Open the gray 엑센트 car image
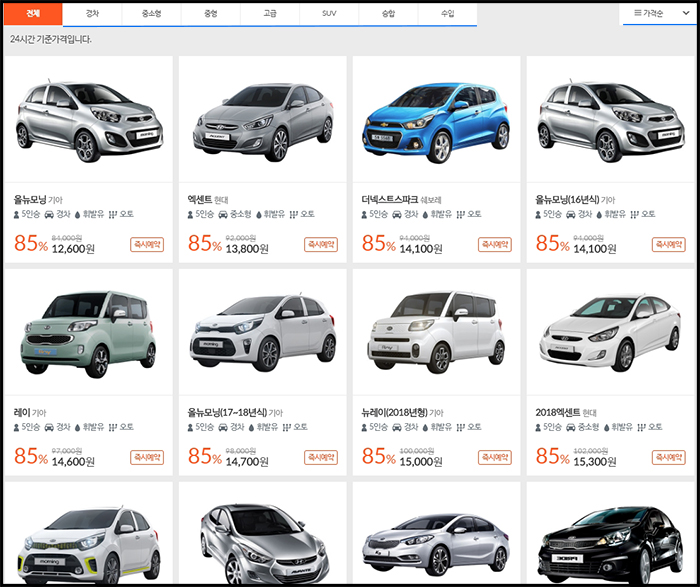The width and height of the screenshot is (700, 587). (x=263, y=122)
